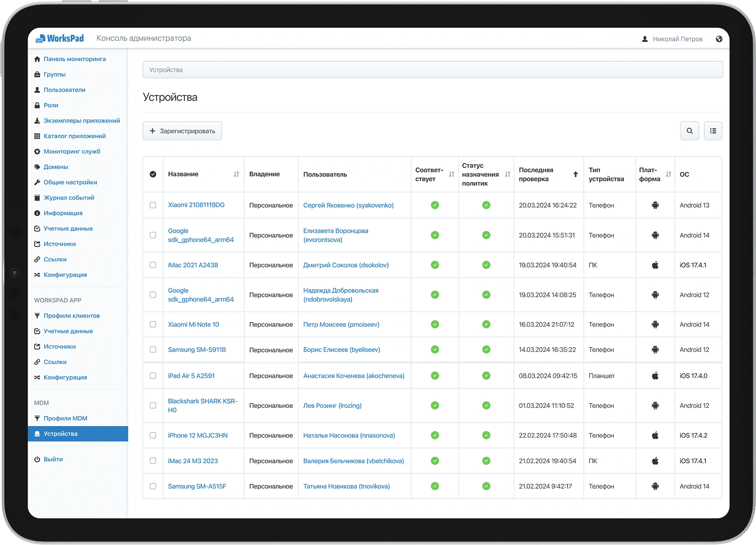The height and width of the screenshot is (545, 756).
Task: Click the Зарегистрировать button
Action: tap(182, 131)
